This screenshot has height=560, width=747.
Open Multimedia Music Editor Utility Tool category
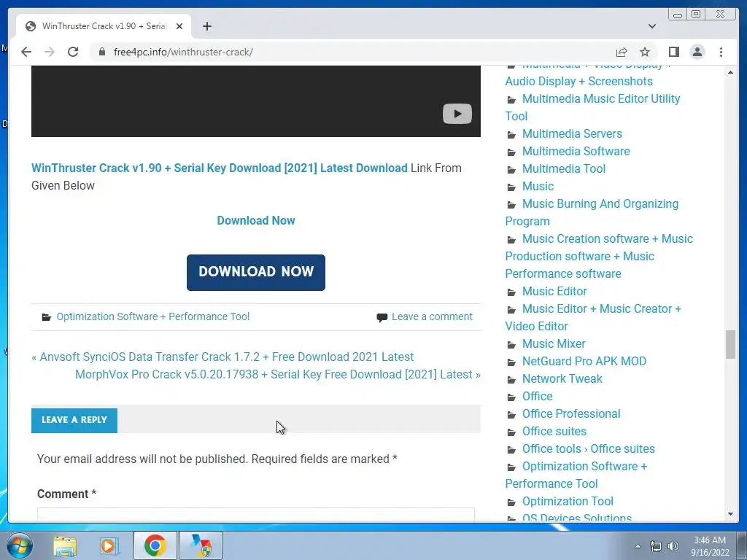click(x=592, y=107)
